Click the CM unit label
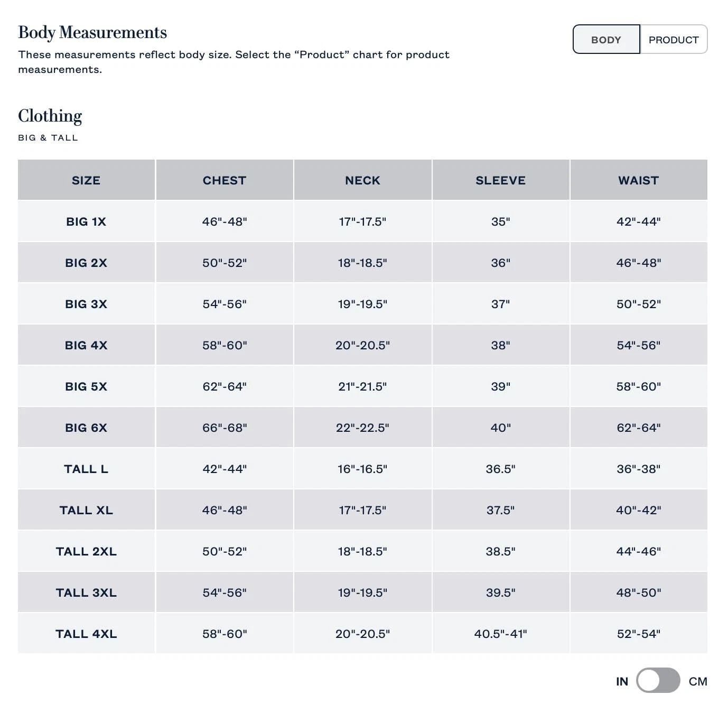The image size is (728, 704). click(698, 681)
